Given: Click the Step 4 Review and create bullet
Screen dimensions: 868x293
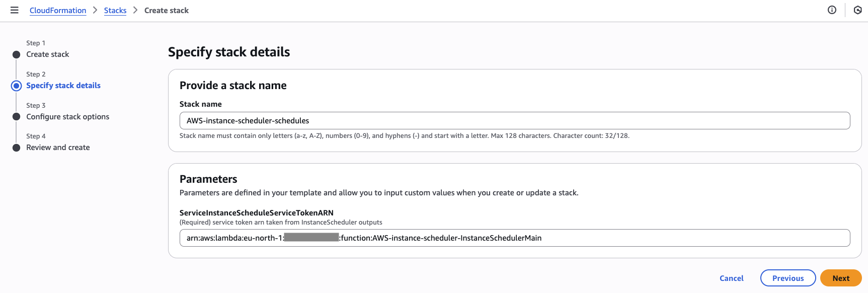Looking at the screenshot, I should pyautogui.click(x=16, y=148).
